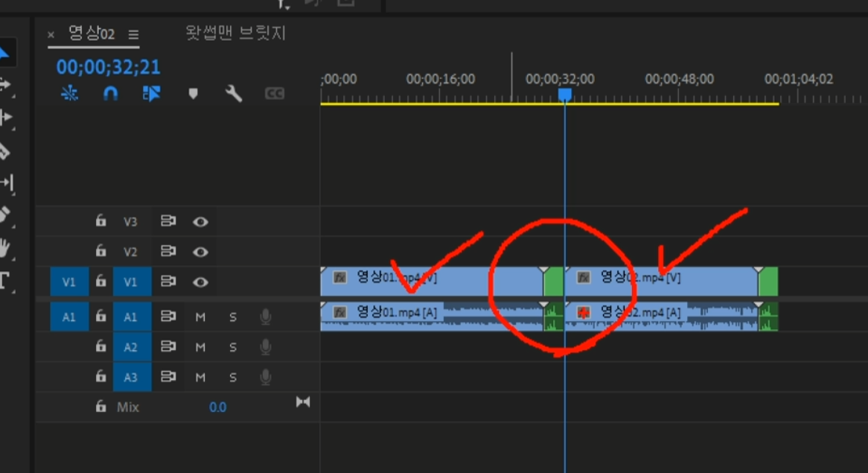Toggle closed captions CC button
The height and width of the screenshot is (473, 868).
[275, 94]
